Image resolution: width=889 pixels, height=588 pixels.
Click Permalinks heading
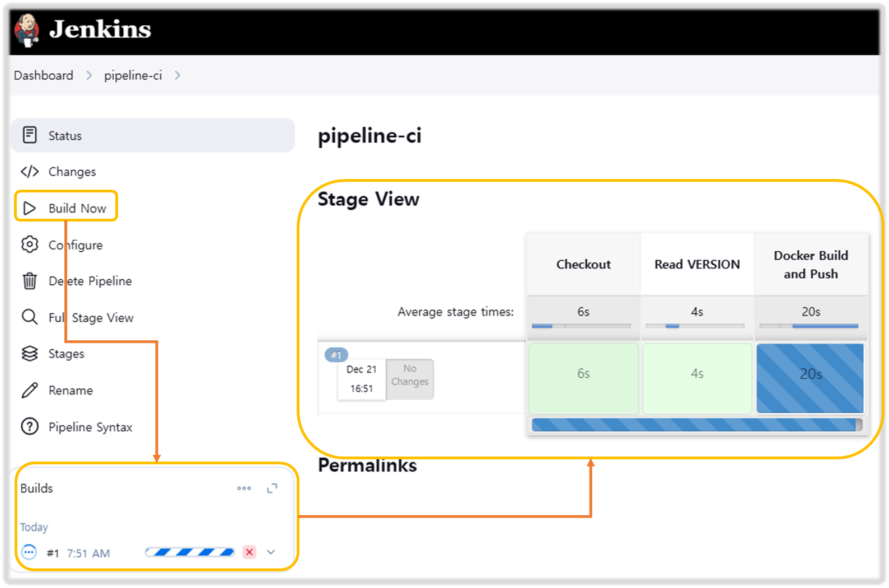point(367,465)
